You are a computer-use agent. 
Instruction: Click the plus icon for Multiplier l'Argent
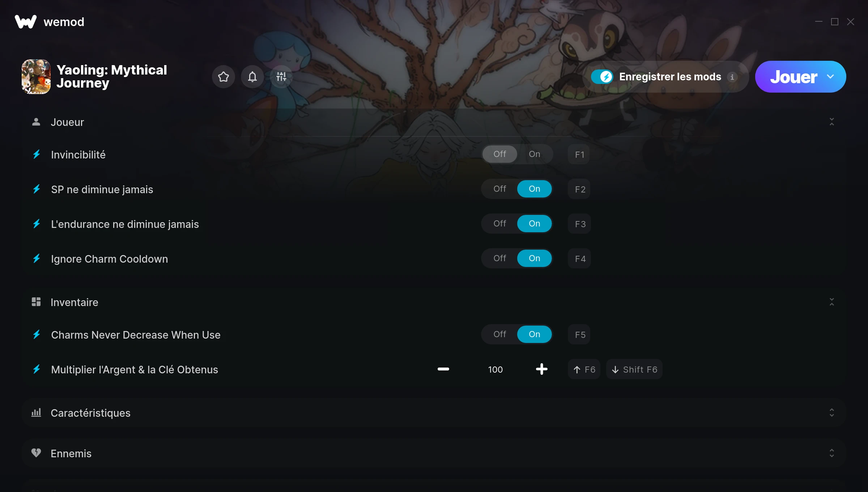(x=542, y=369)
